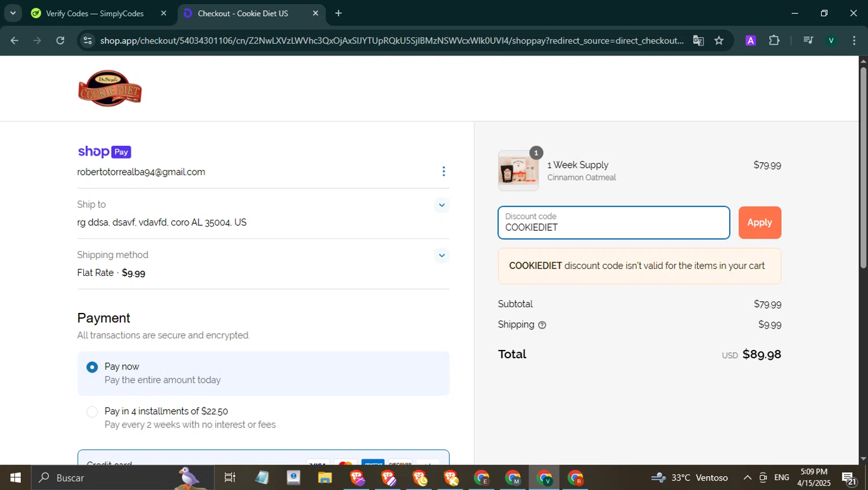
Task: Click the Shop Pay logo
Action: pyautogui.click(x=104, y=152)
